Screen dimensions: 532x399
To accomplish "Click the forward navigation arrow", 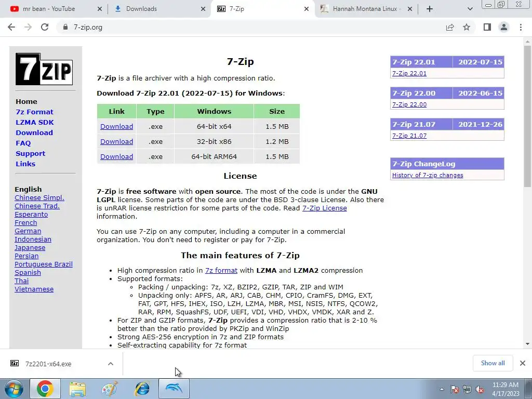I will [28, 27].
